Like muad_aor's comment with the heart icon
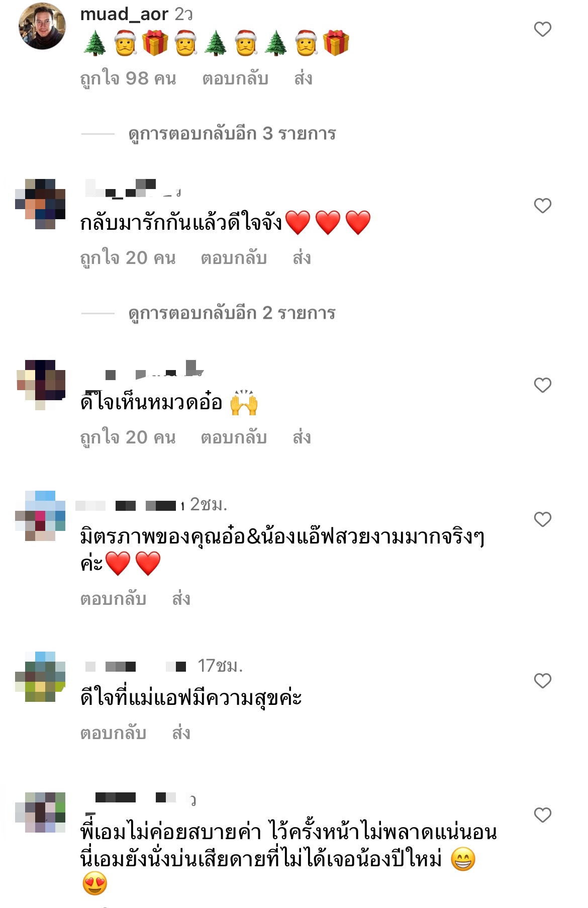Viewport: 588px width, 908px height. [x=542, y=29]
